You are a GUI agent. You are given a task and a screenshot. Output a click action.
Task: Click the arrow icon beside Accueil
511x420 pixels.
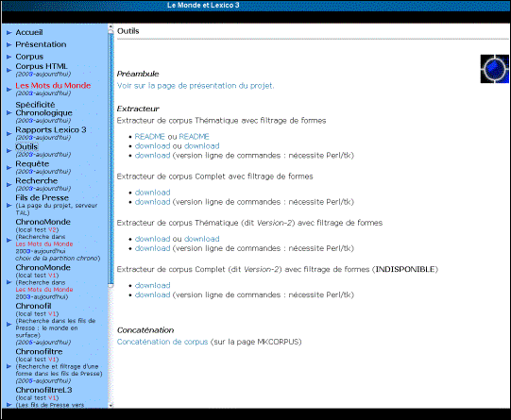click(9, 32)
